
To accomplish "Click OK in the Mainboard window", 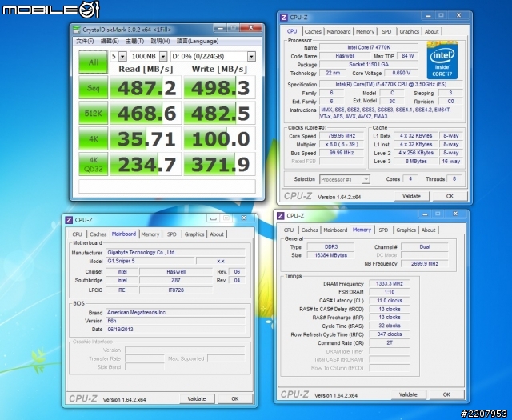I will pos(234,398).
